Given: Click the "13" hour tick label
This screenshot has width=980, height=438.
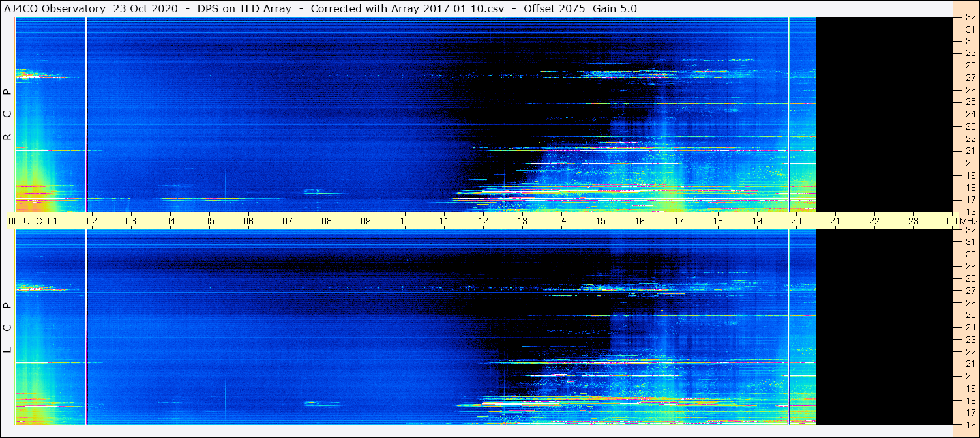Looking at the screenshot, I should (x=522, y=221).
